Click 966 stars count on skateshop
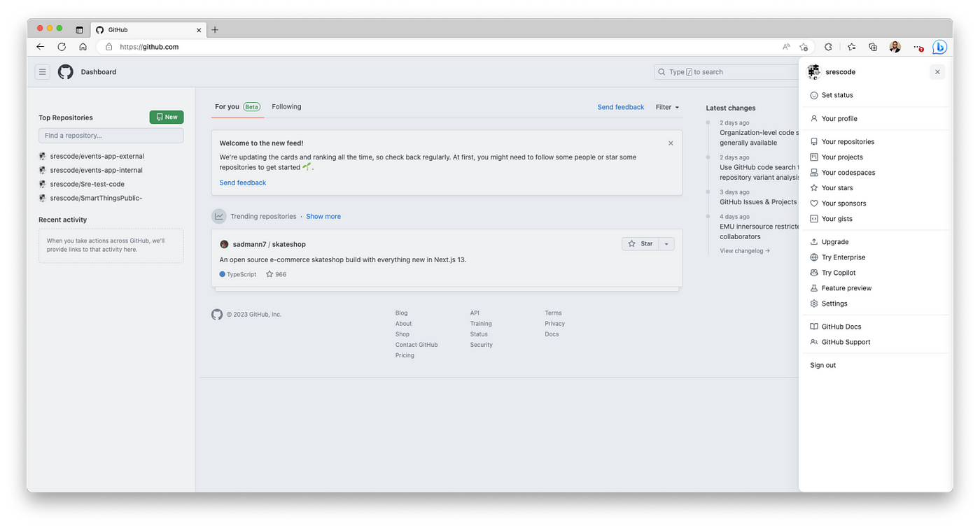Screen dimensions: 980x528 tap(276, 275)
